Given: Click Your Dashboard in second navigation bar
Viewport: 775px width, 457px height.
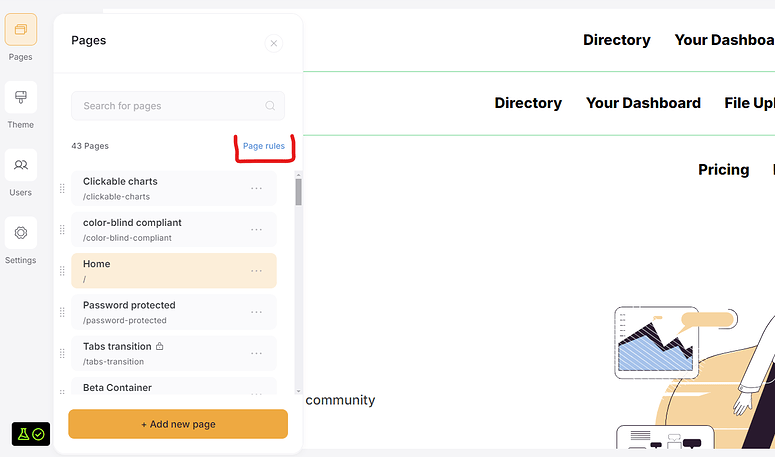Looking at the screenshot, I should click(x=644, y=103).
